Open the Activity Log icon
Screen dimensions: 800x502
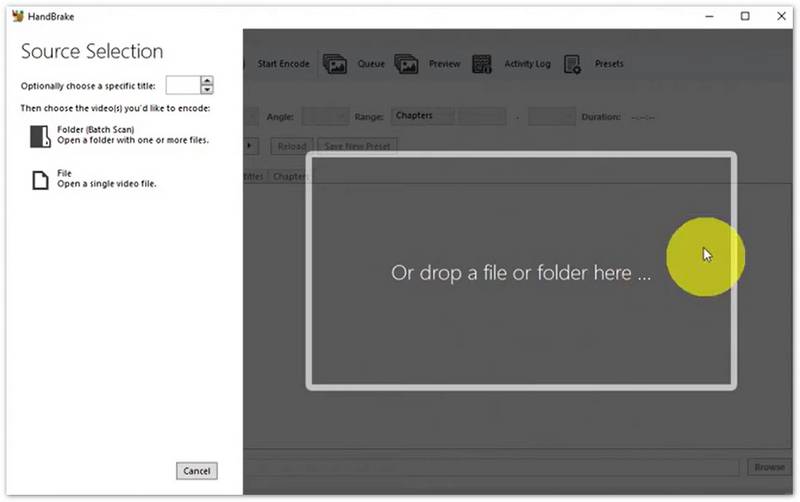pos(482,64)
